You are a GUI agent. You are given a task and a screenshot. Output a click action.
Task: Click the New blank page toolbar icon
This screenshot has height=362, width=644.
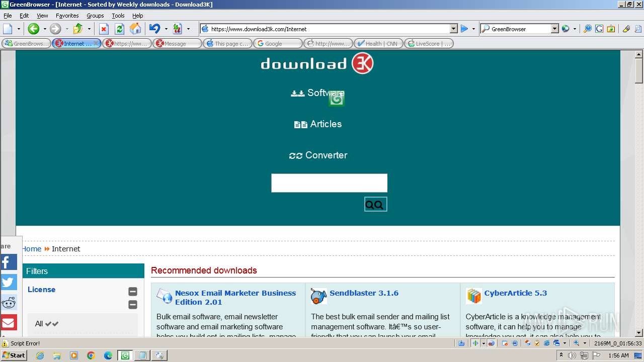[x=8, y=29]
